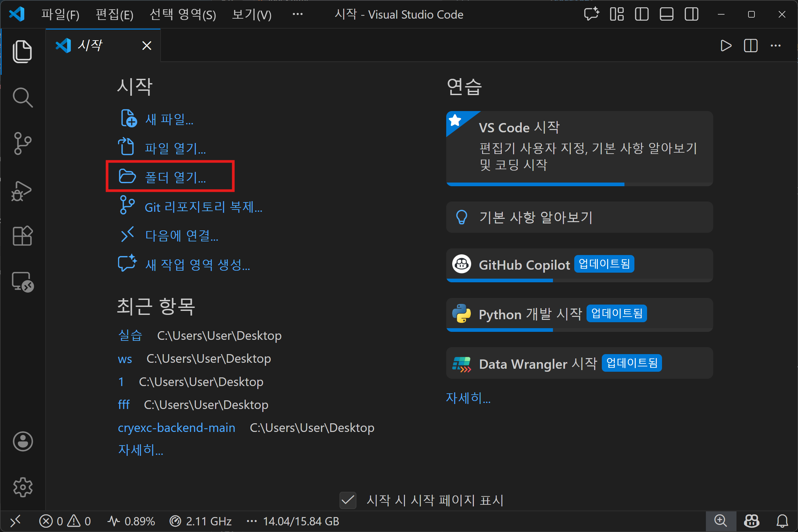Open remote connection options in status bar
This screenshot has height=532, width=798.
click(15, 521)
